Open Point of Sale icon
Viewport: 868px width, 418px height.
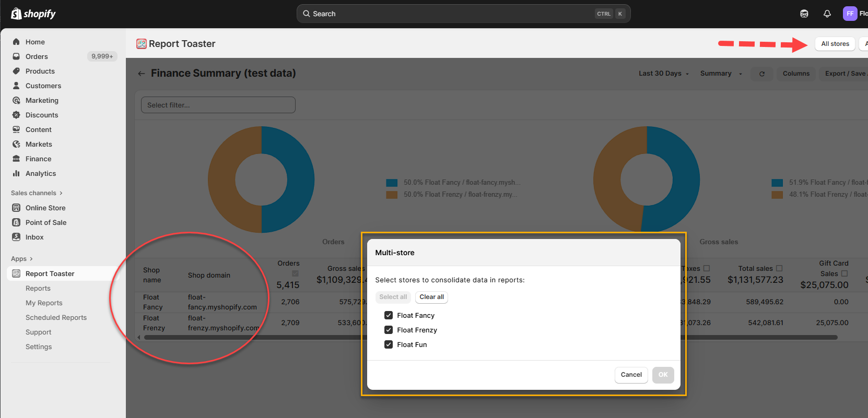pyautogui.click(x=16, y=222)
